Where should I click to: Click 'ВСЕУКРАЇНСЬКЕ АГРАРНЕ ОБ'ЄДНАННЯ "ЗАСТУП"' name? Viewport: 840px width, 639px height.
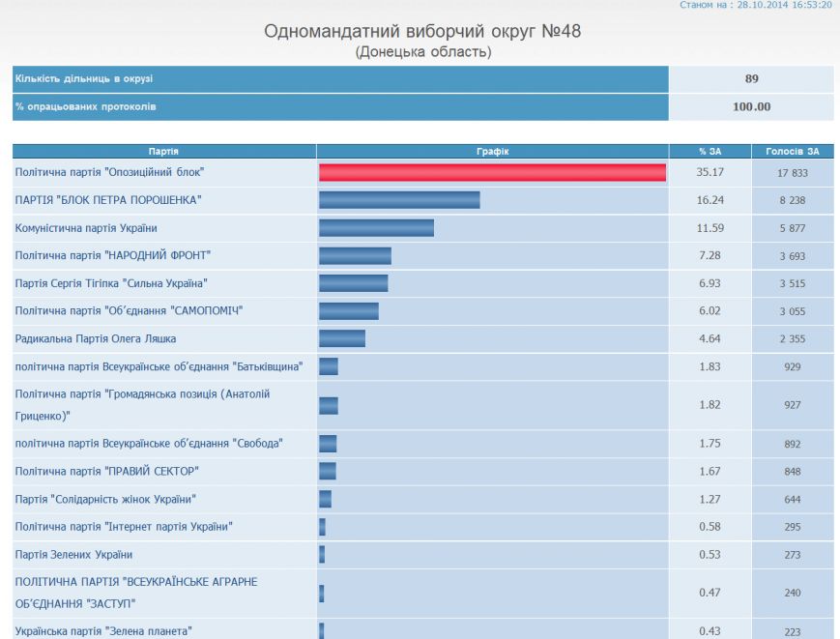[136, 593]
